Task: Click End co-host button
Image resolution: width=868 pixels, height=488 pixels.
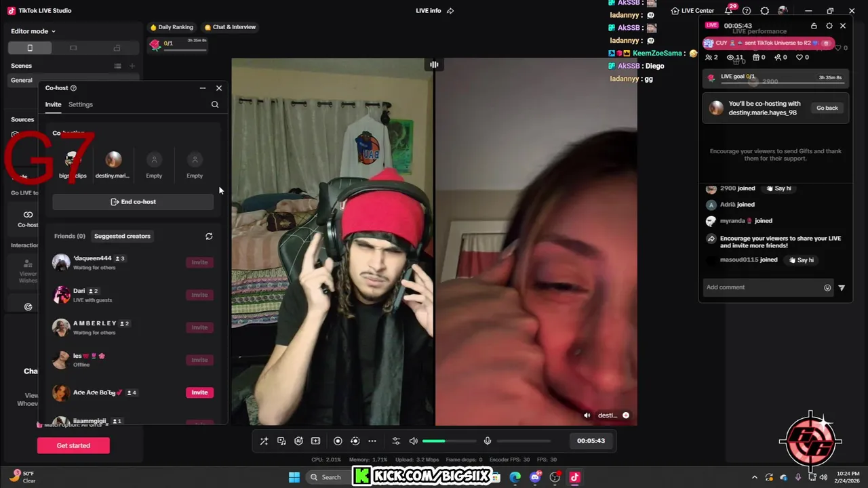Action: 133,202
